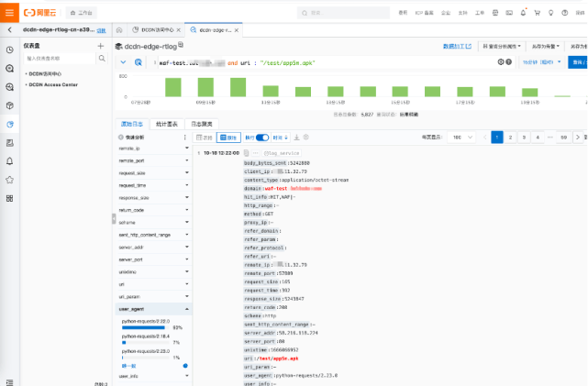Switch to the statistics chart tab
This screenshot has height=386, width=588.
(x=166, y=123)
